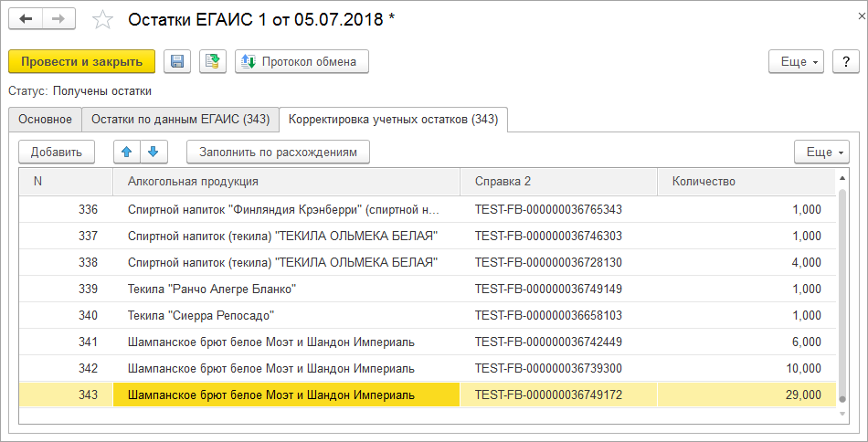This screenshot has width=868, height=442.
Task: Click Провести и закрыть button
Action: coord(82,62)
